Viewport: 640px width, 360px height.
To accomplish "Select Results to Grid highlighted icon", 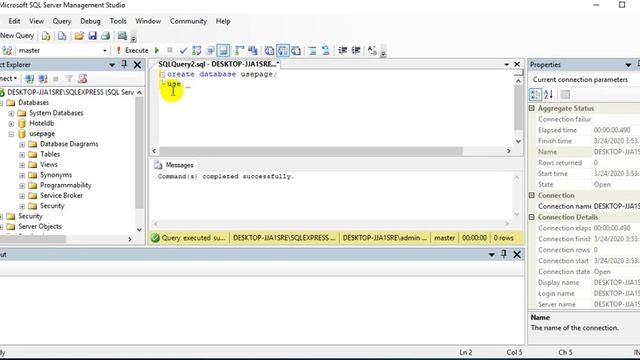I will (x=283, y=51).
